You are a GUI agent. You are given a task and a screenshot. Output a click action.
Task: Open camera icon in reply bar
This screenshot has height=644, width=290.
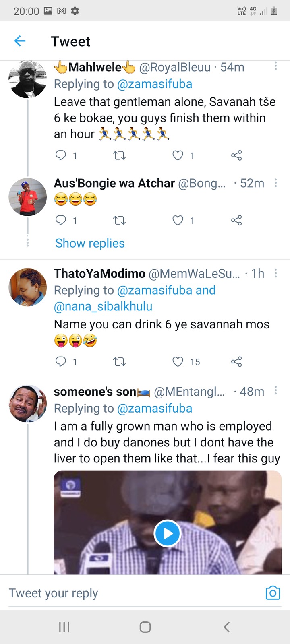click(273, 593)
